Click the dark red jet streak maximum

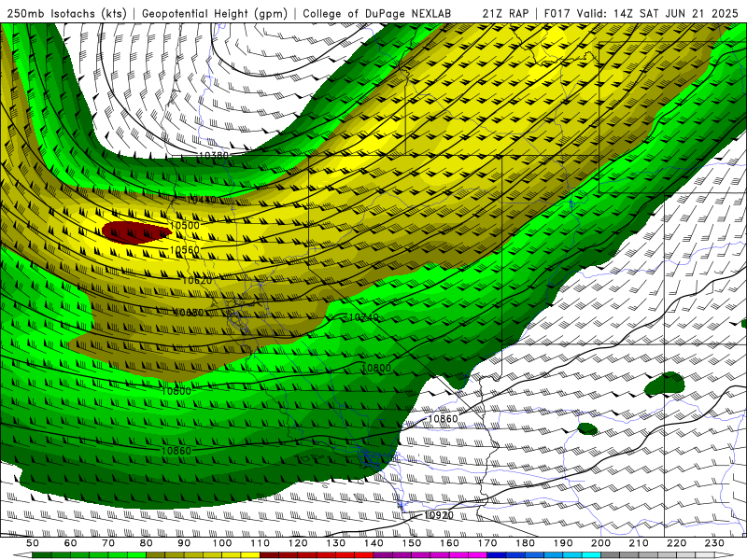(135, 232)
